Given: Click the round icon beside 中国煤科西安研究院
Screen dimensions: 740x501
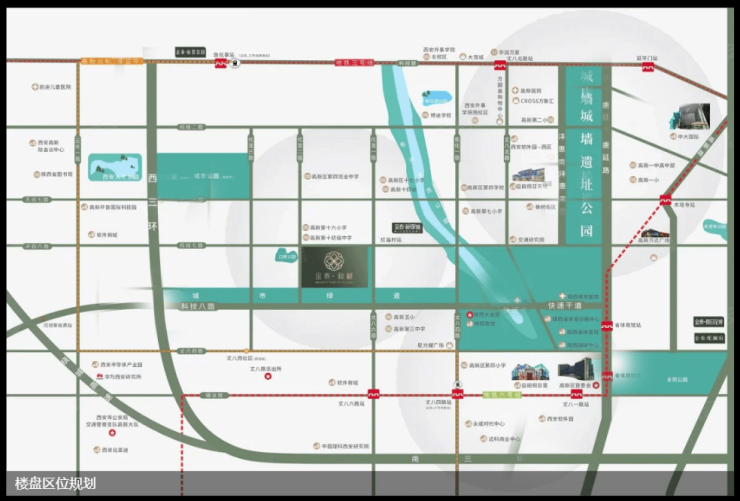Looking at the screenshot, I should [317, 446].
